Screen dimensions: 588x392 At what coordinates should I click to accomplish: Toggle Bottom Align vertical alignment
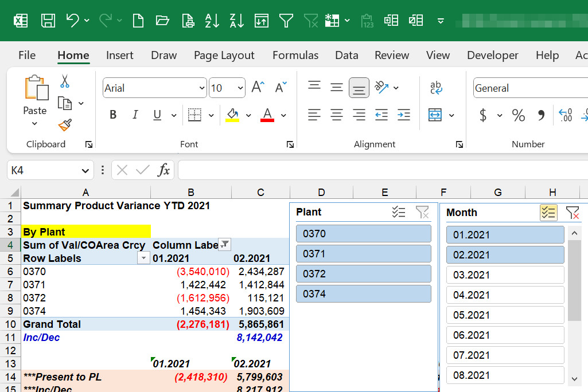[359, 88]
